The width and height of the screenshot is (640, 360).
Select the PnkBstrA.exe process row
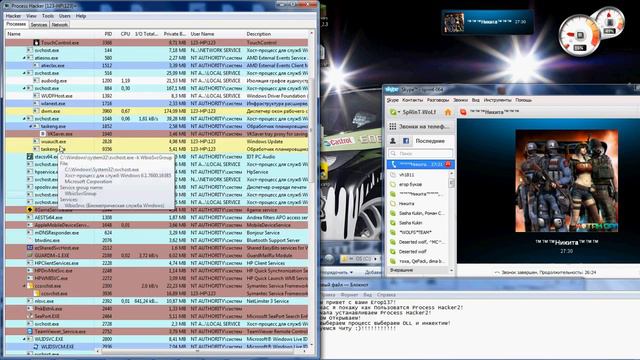point(157,309)
